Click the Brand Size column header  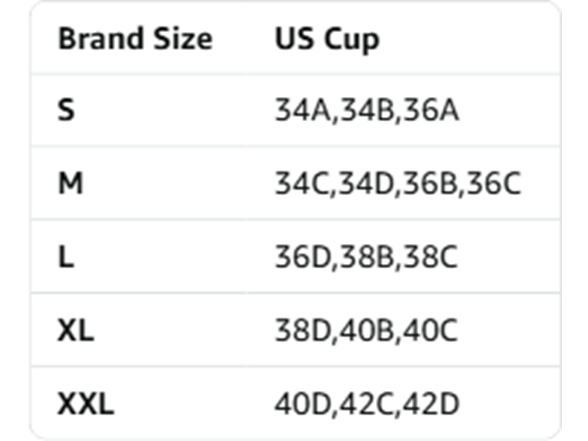pos(135,39)
